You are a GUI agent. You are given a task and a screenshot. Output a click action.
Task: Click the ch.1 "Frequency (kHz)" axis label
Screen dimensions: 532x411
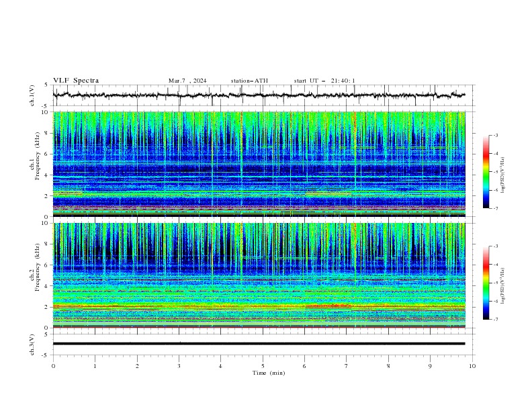(37, 156)
